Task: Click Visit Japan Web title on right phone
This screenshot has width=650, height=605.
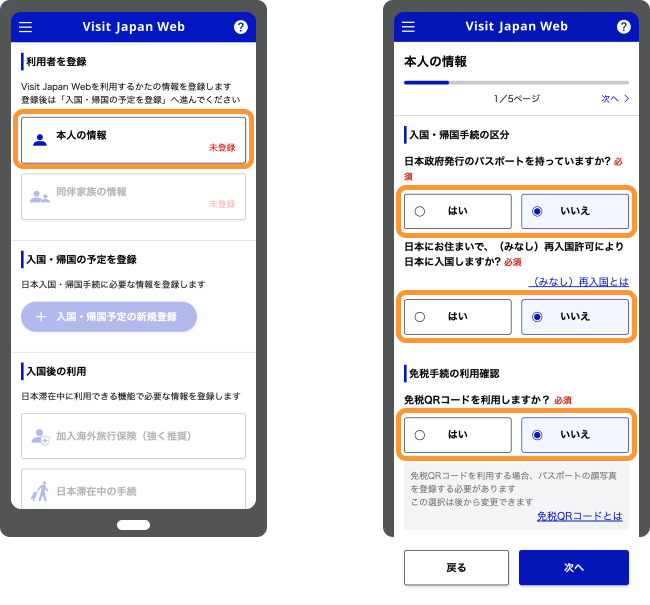Action: [x=517, y=27]
